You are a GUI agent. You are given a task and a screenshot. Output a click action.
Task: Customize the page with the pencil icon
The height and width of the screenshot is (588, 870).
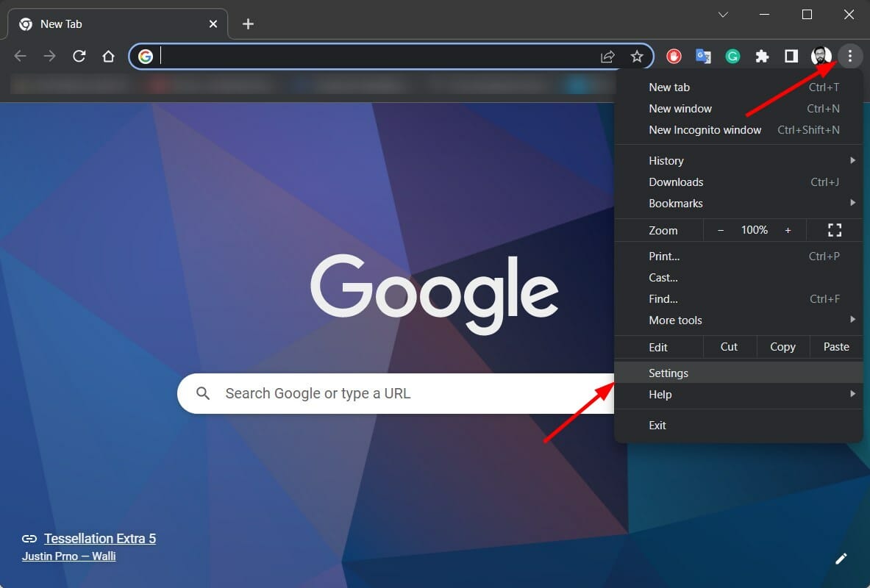click(841, 559)
